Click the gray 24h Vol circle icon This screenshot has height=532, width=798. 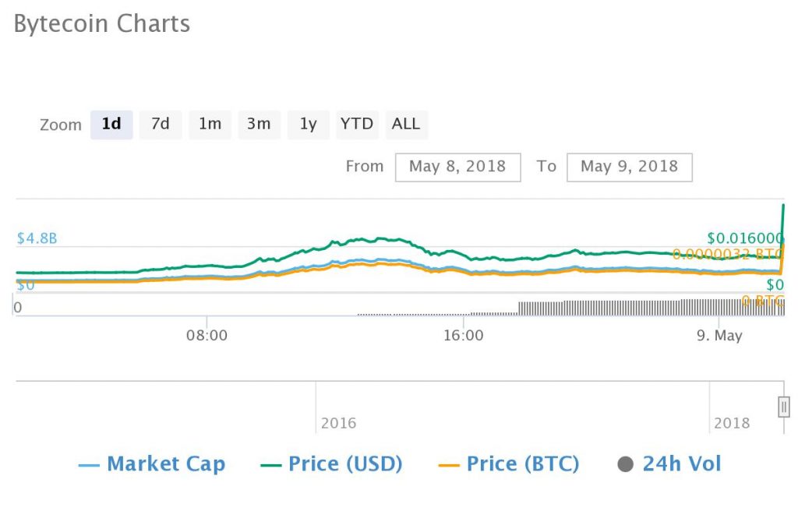(x=625, y=465)
